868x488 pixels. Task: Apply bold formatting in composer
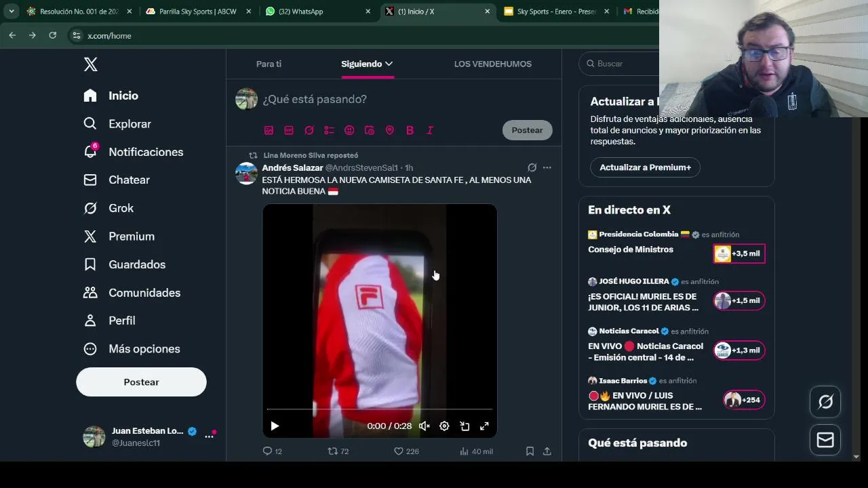pos(410,130)
